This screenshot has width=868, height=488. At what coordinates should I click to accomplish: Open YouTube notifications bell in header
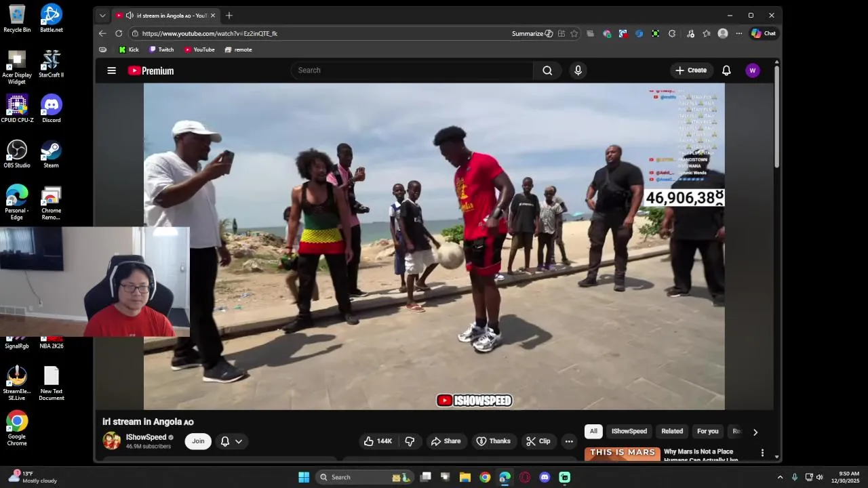(726, 70)
